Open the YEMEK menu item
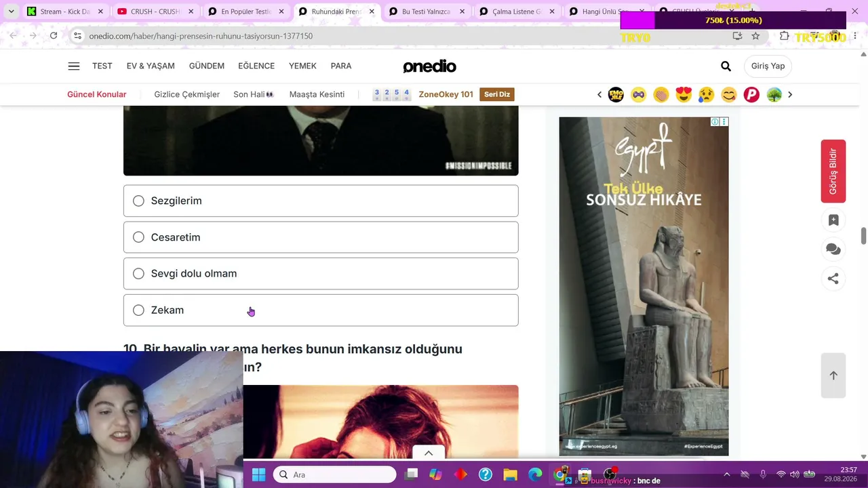 (x=302, y=66)
